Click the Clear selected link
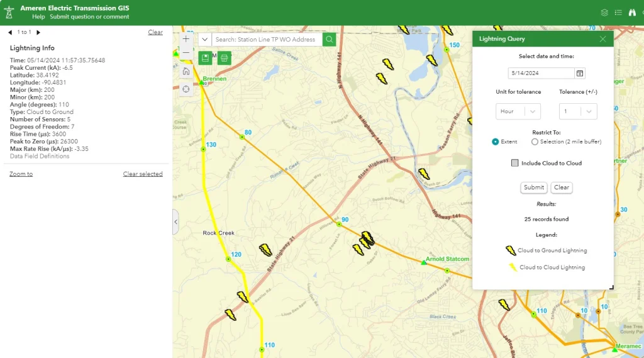Image resolution: width=644 pixels, height=358 pixels. click(x=143, y=174)
